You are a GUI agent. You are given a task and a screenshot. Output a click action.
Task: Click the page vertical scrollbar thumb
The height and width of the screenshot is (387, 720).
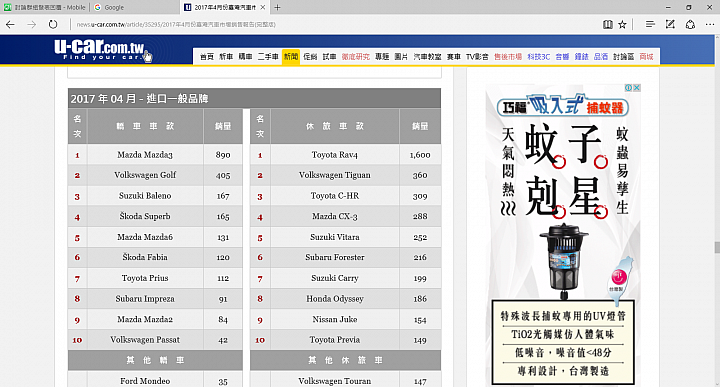point(717,247)
